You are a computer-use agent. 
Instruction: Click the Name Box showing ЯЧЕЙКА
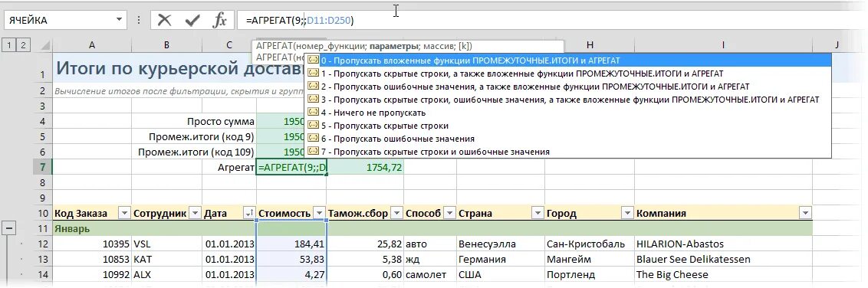59,21
